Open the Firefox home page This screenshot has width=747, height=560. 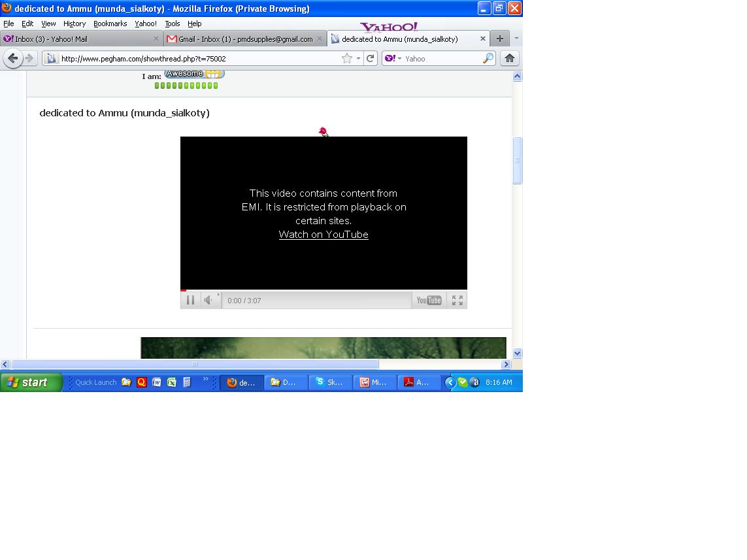tap(509, 58)
